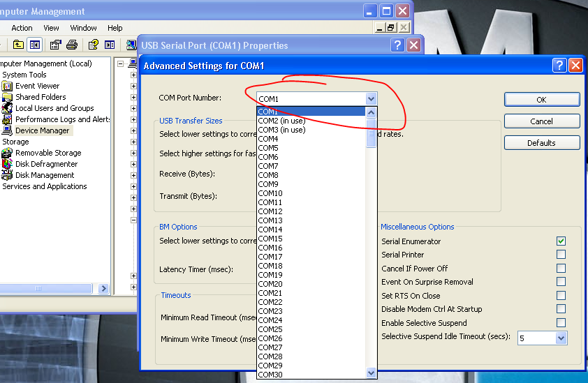Click the Defaults button
The height and width of the screenshot is (383, 588).
[x=542, y=143]
